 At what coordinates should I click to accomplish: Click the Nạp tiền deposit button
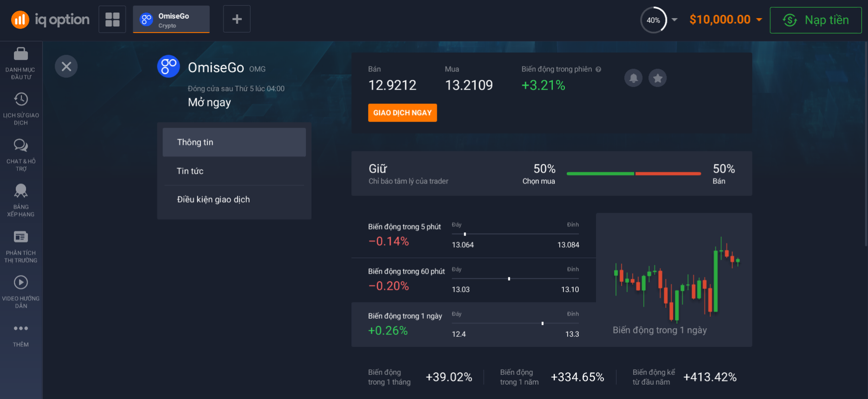coord(816,20)
